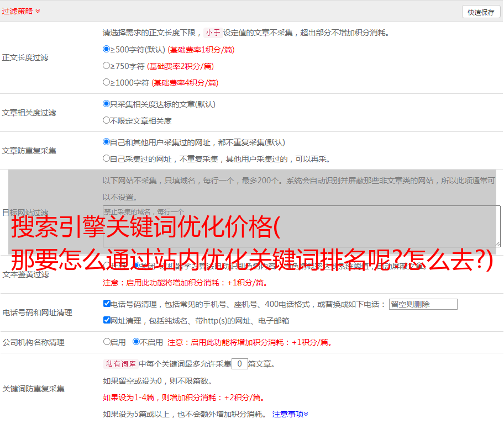Select the ≥500字符 default length option
The image size is (504, 424).
(107, 49)
